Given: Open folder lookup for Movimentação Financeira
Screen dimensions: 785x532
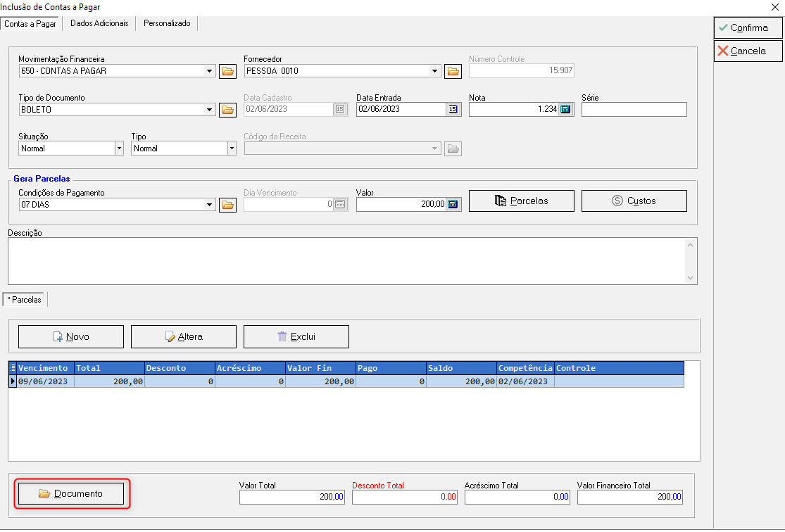Looking at the screenshot, I should tap(228, 71).
